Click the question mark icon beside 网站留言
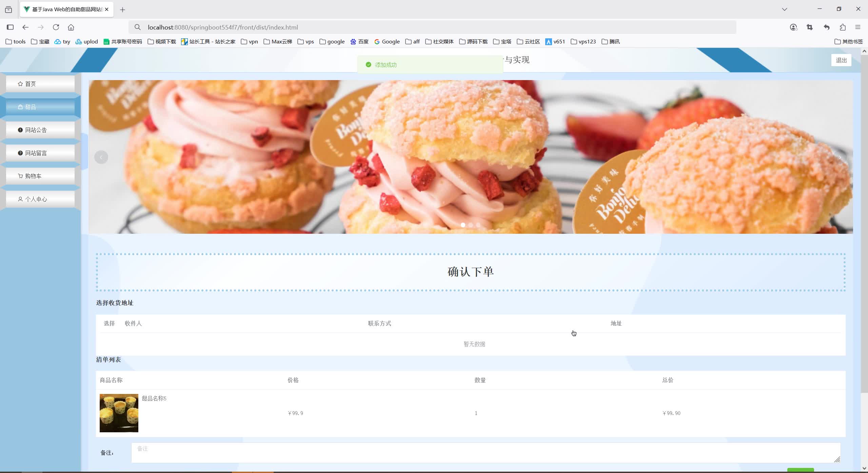The image size is (868, 473). tap(20, 153)
